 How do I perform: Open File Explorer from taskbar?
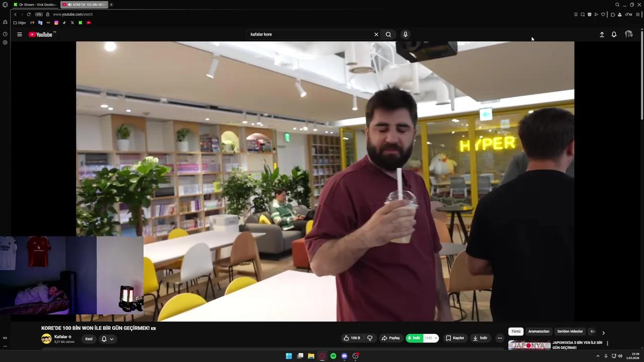click(311, 356)
